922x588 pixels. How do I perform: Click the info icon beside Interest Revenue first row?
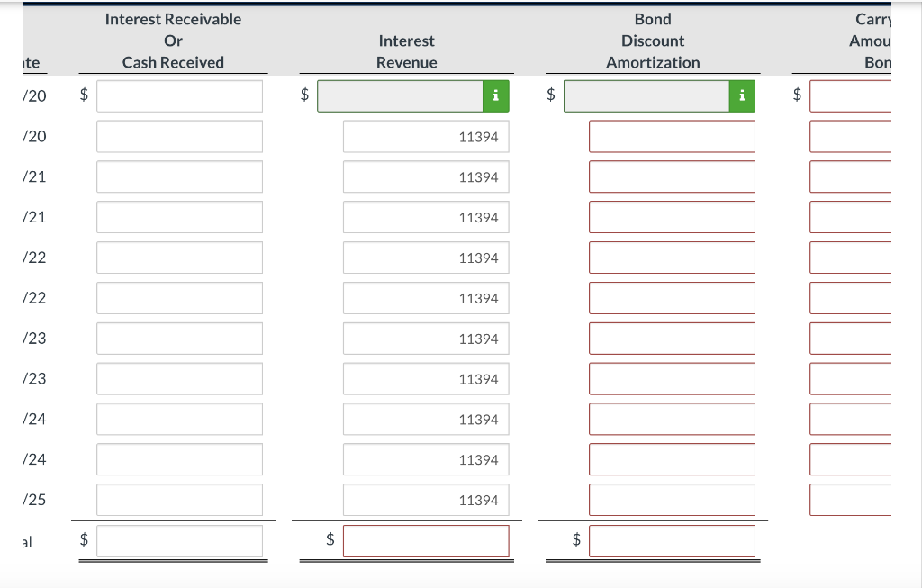pos(495,95)
